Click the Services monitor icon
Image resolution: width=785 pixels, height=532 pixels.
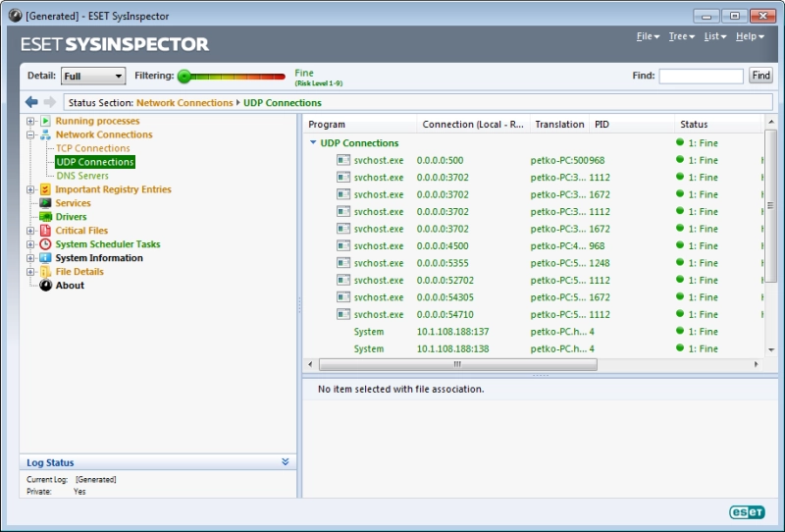coord(45,203)
